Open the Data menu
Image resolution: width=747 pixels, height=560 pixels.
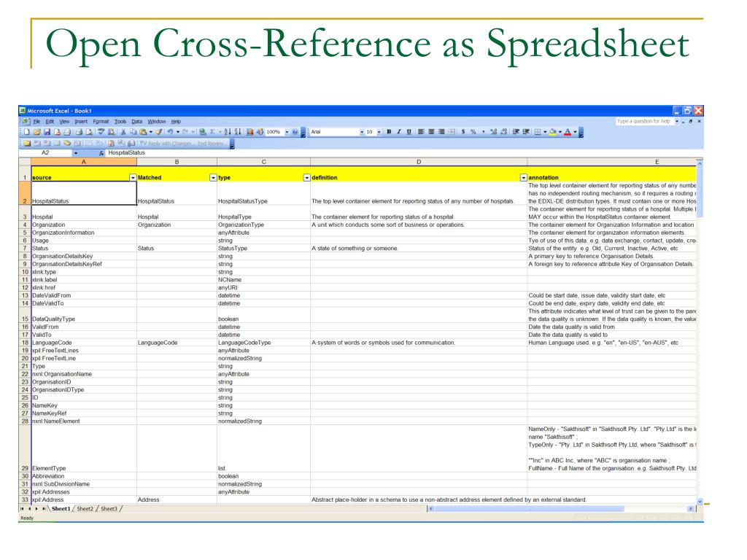point(137,122)
